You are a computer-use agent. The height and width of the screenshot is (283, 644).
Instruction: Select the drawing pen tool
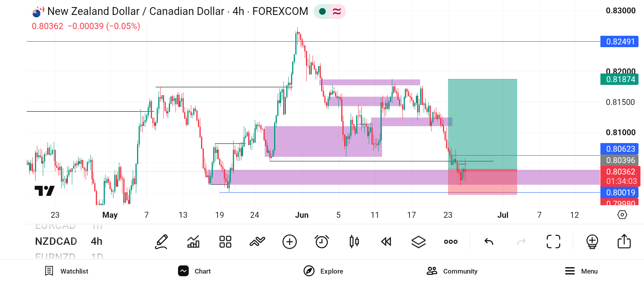[161, 241]
